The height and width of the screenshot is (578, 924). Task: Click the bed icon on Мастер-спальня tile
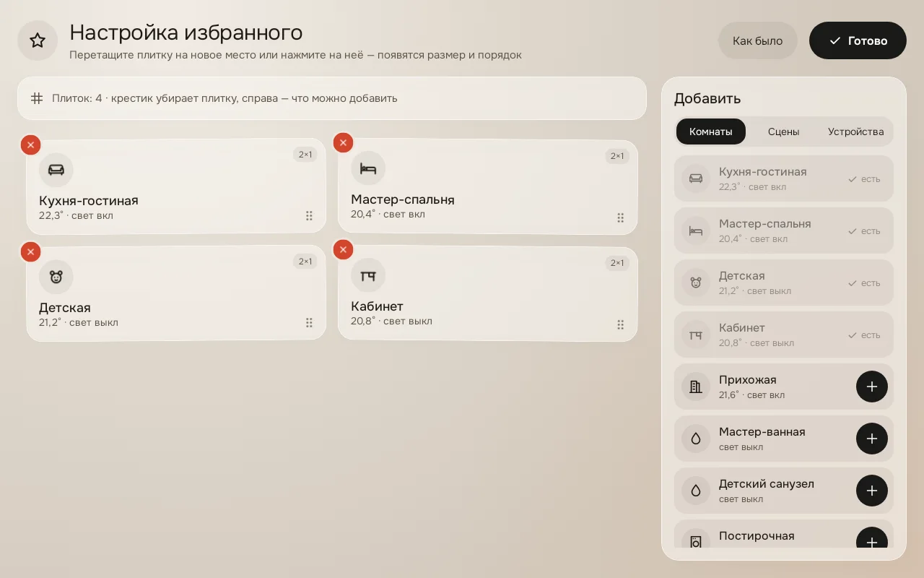click(x=368, y=168)
